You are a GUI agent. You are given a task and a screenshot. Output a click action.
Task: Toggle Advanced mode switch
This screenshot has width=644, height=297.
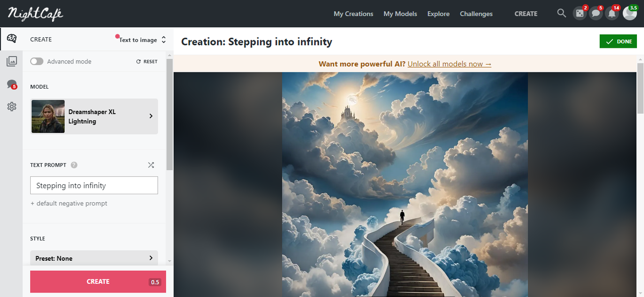click(37, 61)
